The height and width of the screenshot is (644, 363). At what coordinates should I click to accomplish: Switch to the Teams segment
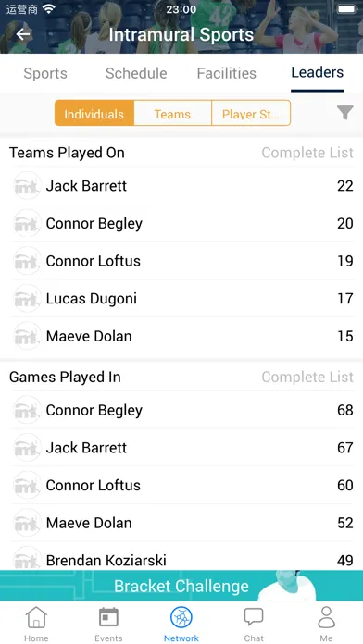tap(172, 113)
